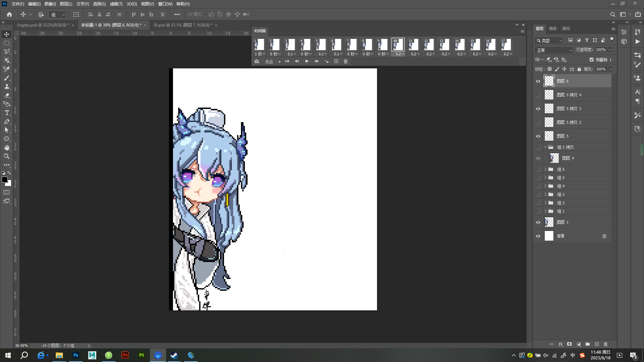The image size is (644, 362).
Task: Expand the 组 6 group
Action: [x=546, y=169]
